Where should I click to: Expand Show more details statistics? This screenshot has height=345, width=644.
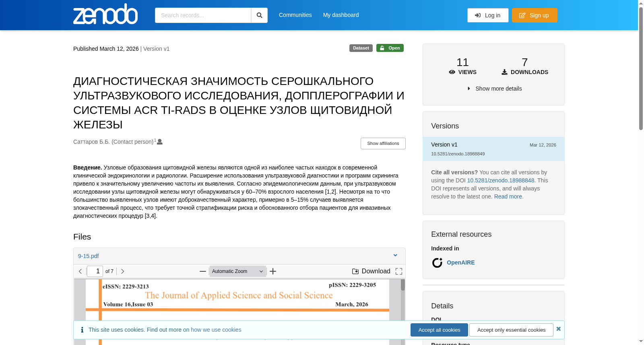pos(495,89)
